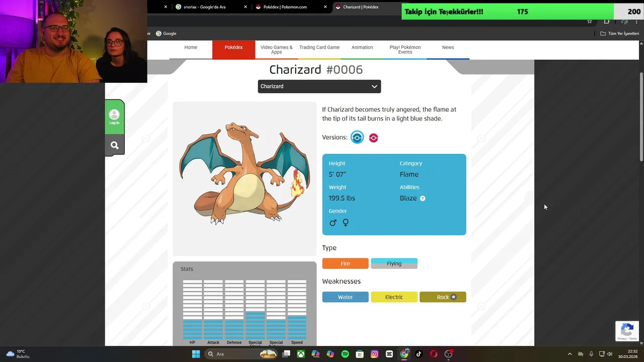Open the Chrome three-dot menu

[x=637, y=21]
